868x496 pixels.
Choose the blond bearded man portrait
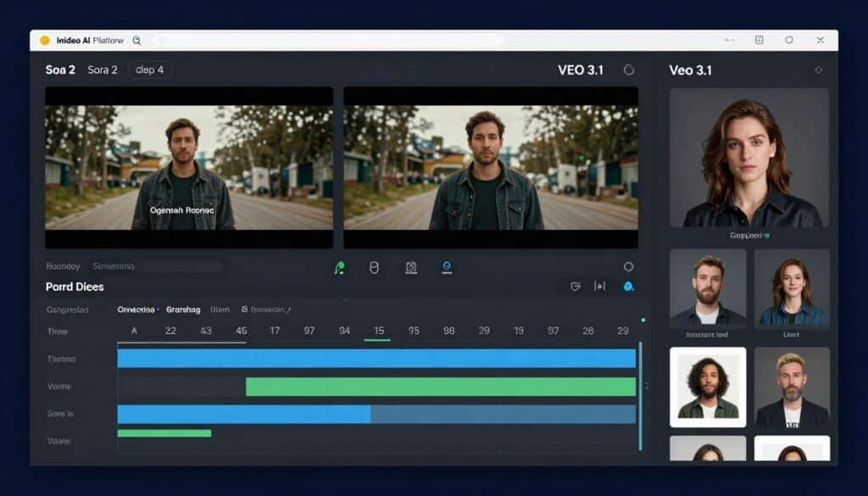[x=793, y=387]
